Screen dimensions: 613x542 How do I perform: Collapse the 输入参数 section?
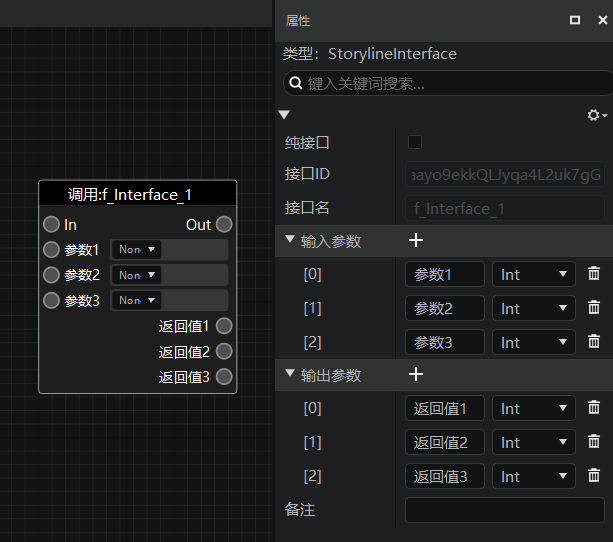point(290,239)
